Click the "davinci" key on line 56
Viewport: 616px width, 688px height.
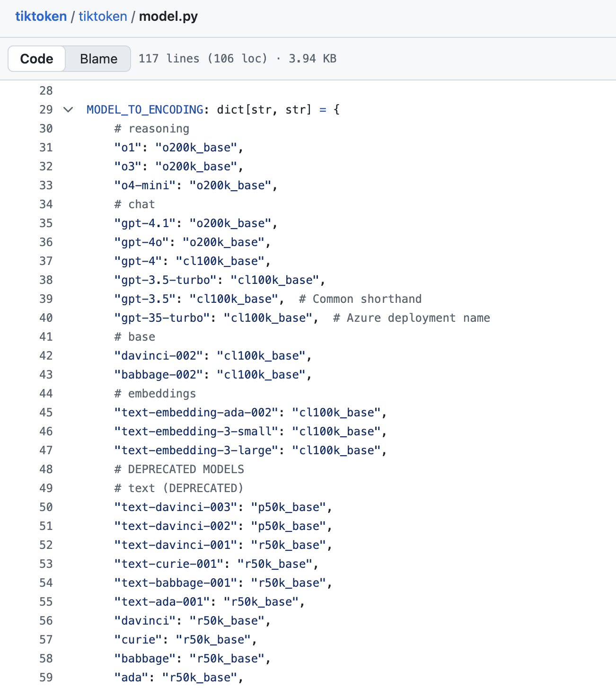point(145,621)
